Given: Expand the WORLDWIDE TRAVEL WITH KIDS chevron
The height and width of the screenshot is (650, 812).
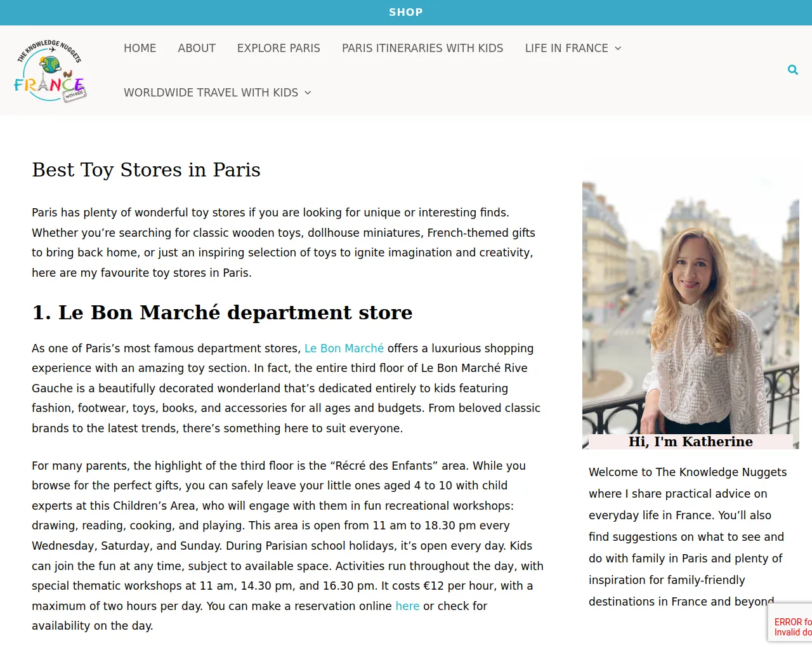Looking at the screenshot, I should [308, 93].
